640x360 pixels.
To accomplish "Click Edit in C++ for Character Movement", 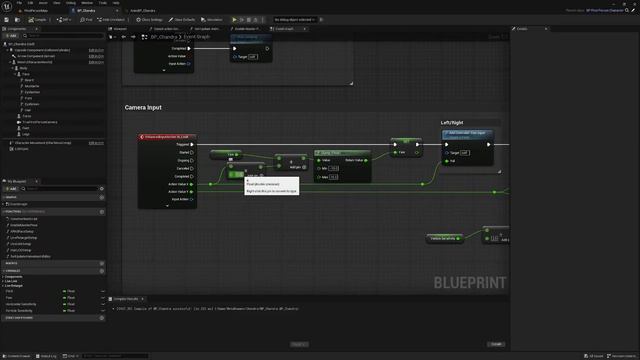I will [96, 143].
